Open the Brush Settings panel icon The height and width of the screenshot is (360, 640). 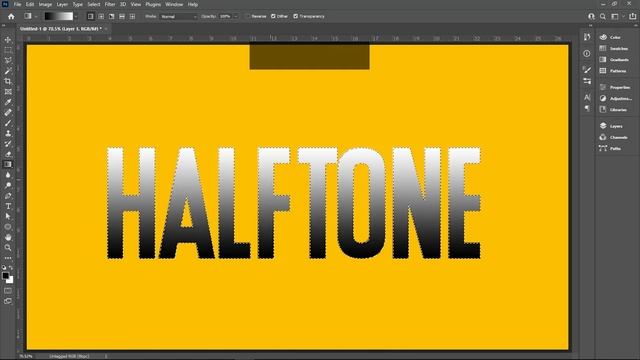tap(587, 70)
